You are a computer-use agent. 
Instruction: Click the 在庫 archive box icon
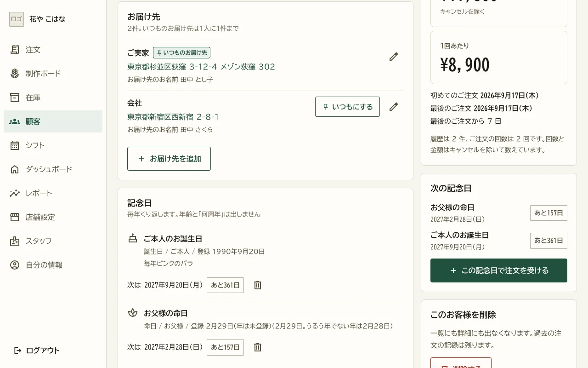15,98
